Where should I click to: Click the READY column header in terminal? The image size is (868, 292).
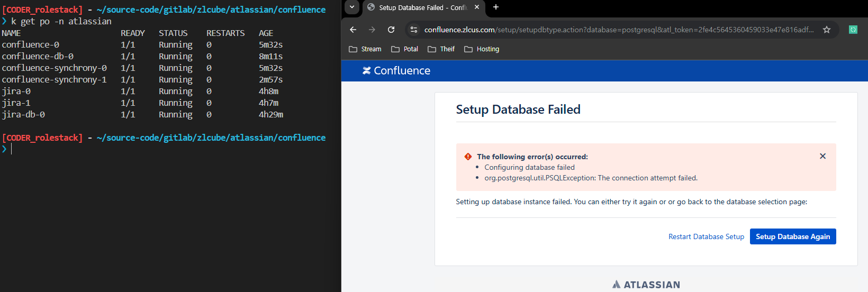coord(133,33)
